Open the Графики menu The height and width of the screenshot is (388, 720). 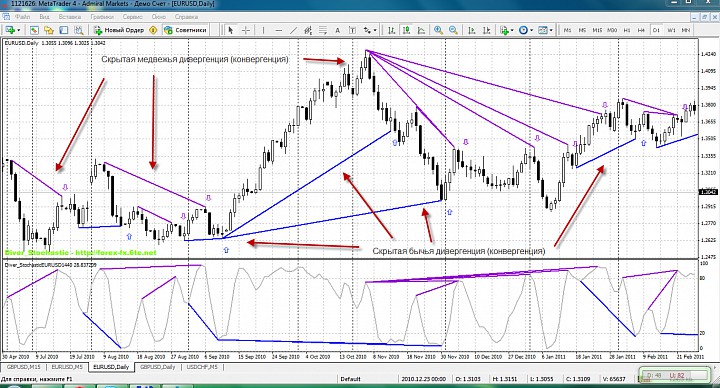[x=102, y=17]
